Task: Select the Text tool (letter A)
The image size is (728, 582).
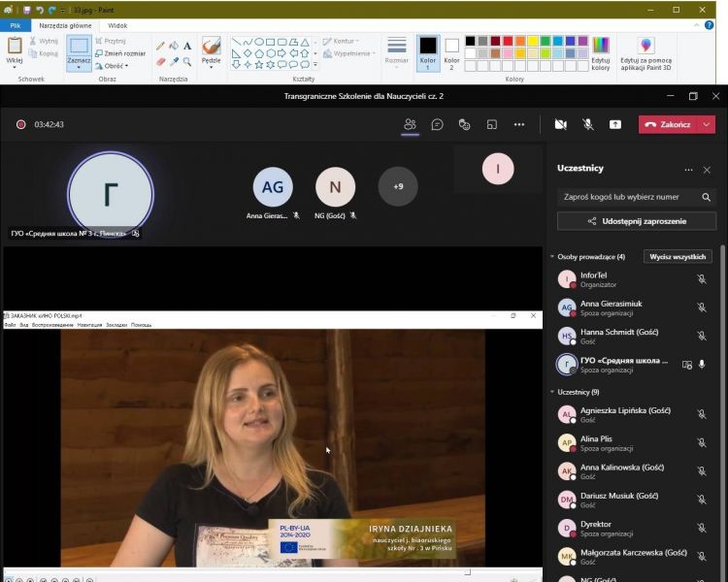Action: pyautogui.click(x=187, y=46)
